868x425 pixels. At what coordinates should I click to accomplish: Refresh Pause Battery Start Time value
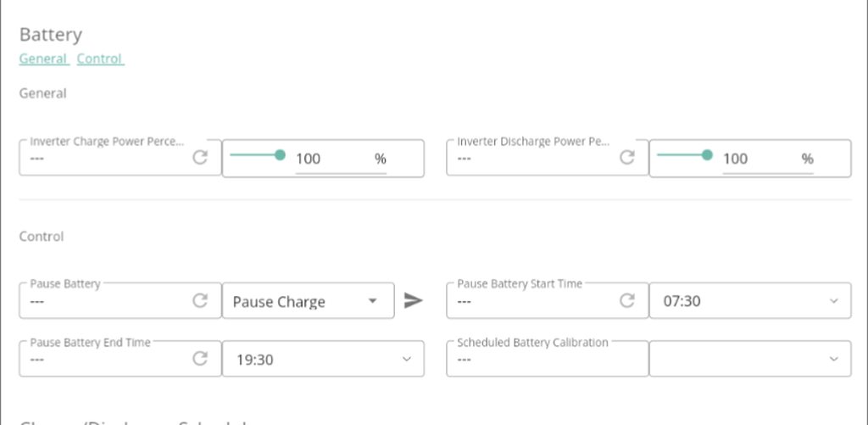[x=627, y=300]
